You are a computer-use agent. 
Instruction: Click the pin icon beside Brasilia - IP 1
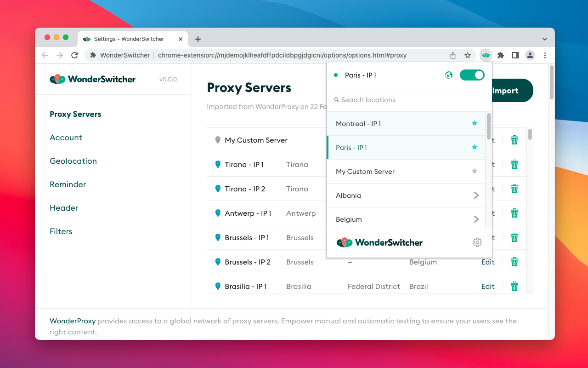(x=218, y=286)
